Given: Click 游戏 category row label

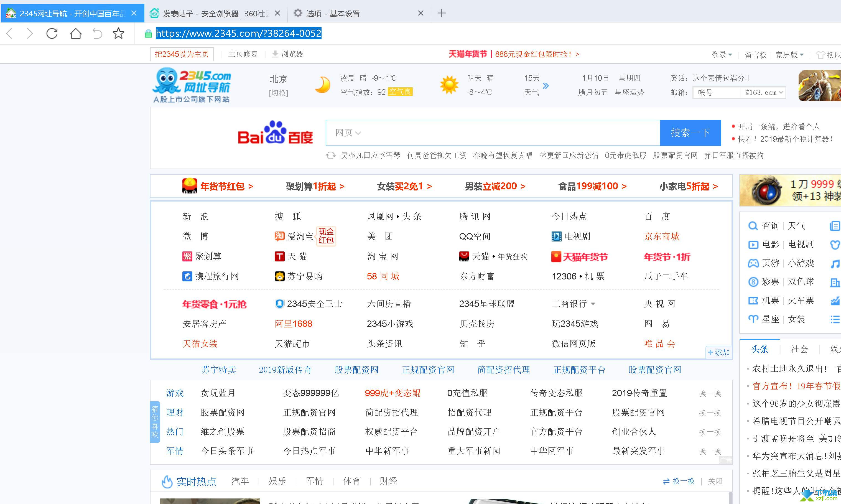Looking at the screenshot, I should click(x=175, y=393).
